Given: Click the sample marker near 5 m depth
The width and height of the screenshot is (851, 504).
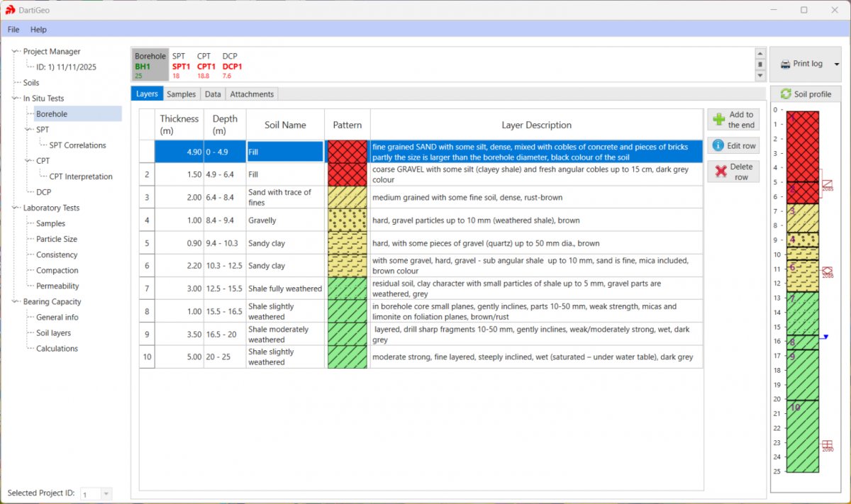Looking at the screenshot, I should (x=827, y=185).
